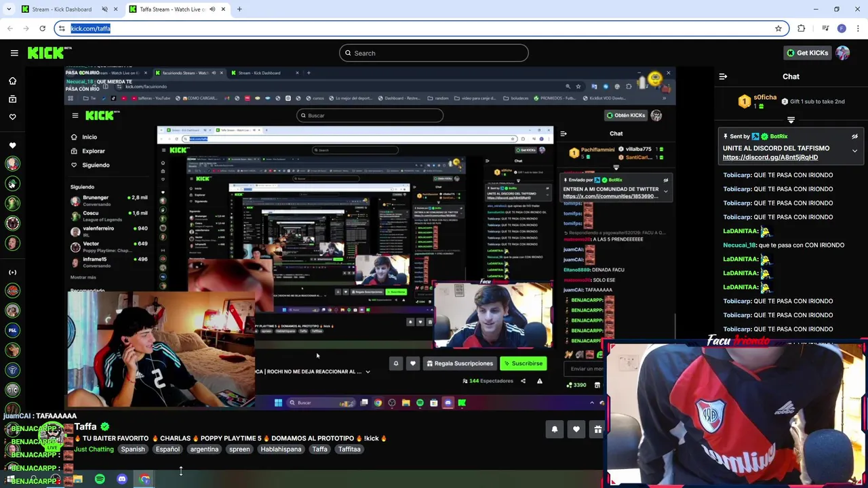Go to Kick home via logo
Screen dimensions: 868x488
(x=50, y=53)
